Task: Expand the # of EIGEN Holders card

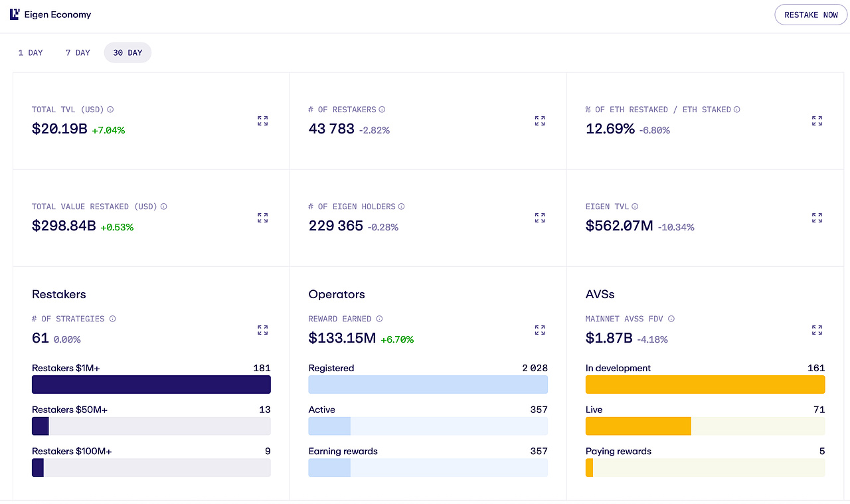Action: point(540,218)
